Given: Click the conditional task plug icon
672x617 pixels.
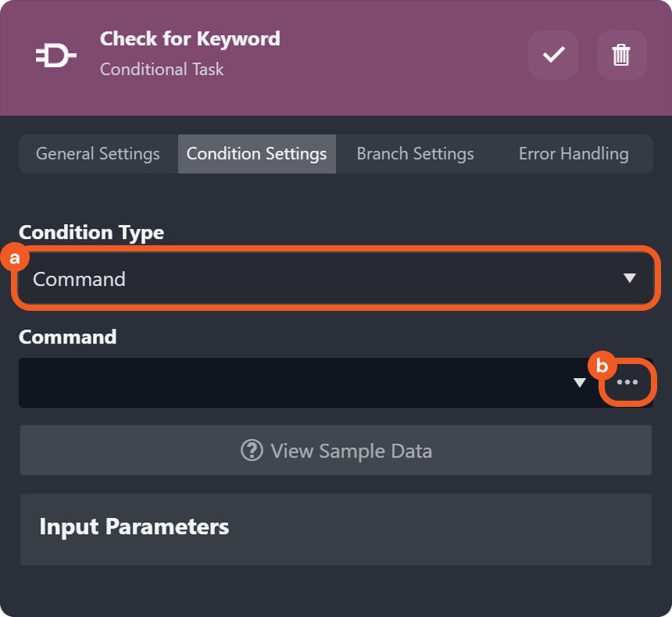Looking at the screenshot, I should coord(55,56).
